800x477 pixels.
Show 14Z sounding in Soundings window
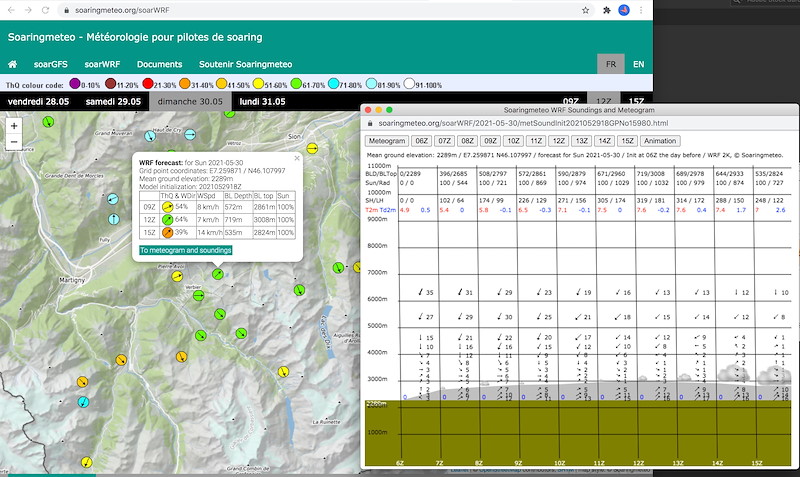(x=605, y=141)
